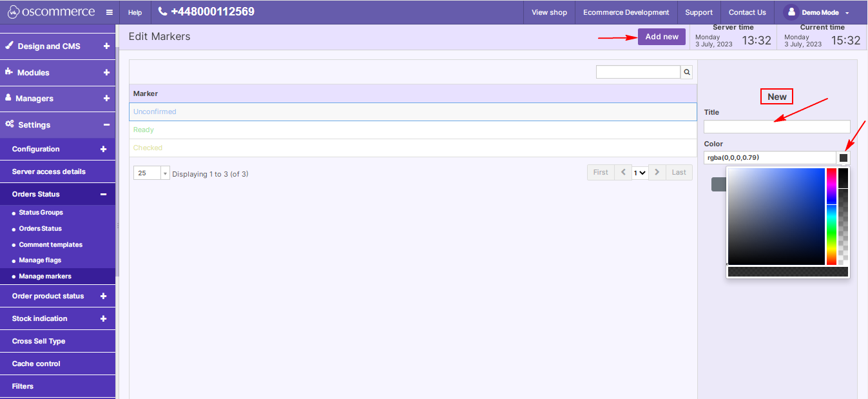
Task: Open Manage flags in sidebar
Action: click(40, 260)
